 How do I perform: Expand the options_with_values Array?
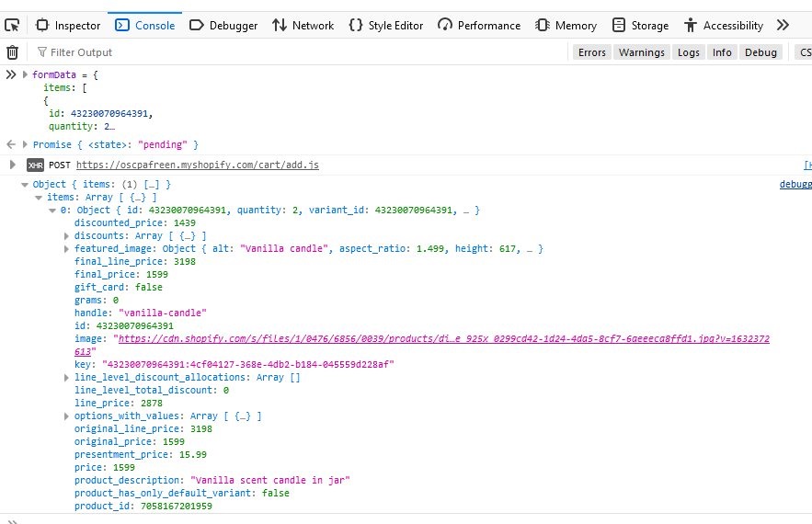pyautogui.click(x=66, y=416)
